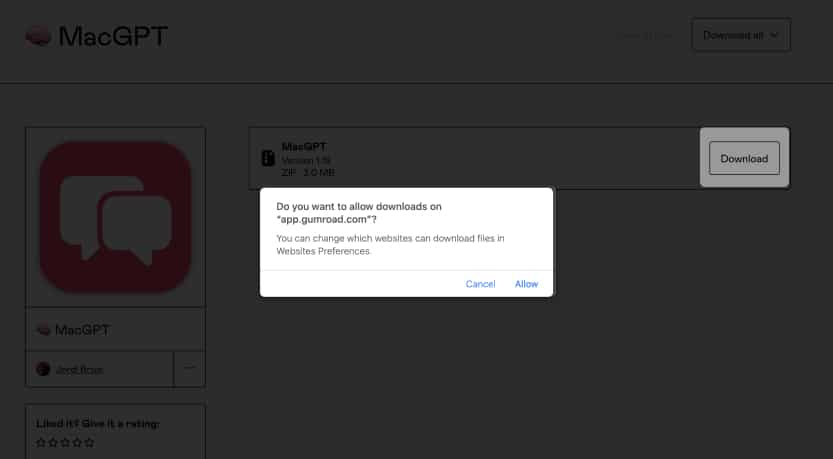Click the faint link left of Download all
The width and height of the screenshot is (833, 459).
click(x=645, y=36)
